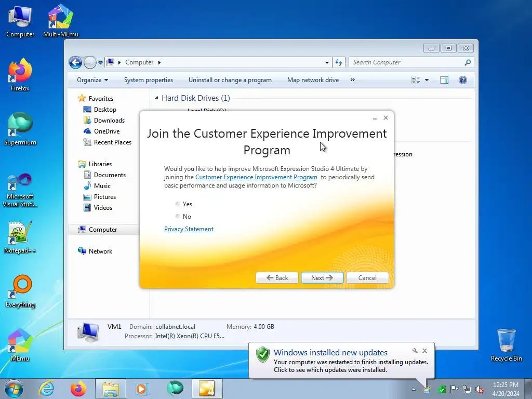
Task: Change the Explorer view icon
Action: 416,80
